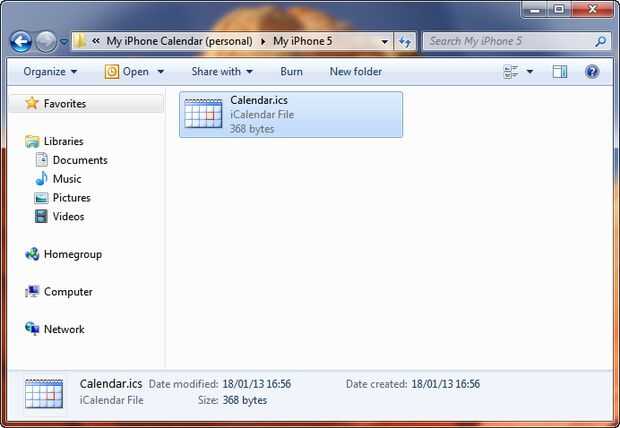Select Favorites in navigation pane
Viewport: 620px width, 428px height.
click(x=65, y=104)
